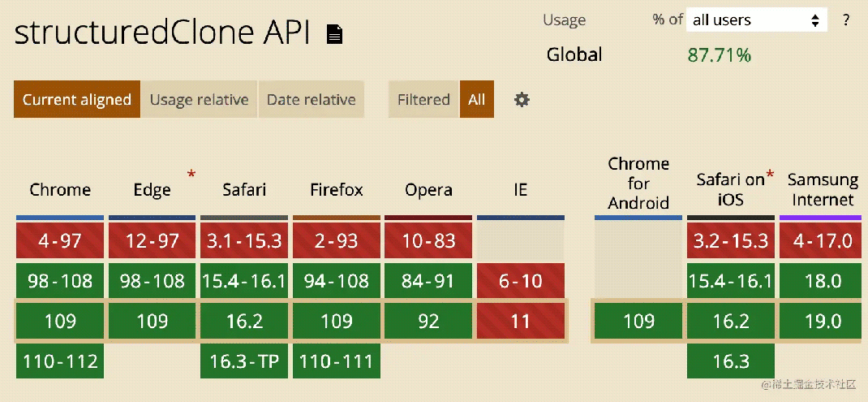Screen dimensions: 868x402
Task: Toggle the Filtered browsers option
Action: tap(423, 100)
